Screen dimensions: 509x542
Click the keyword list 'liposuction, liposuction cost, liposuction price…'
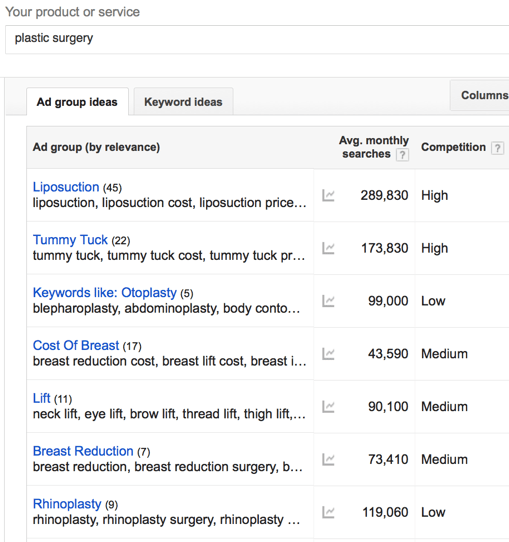pyautogui.click(x=169, y=203)
